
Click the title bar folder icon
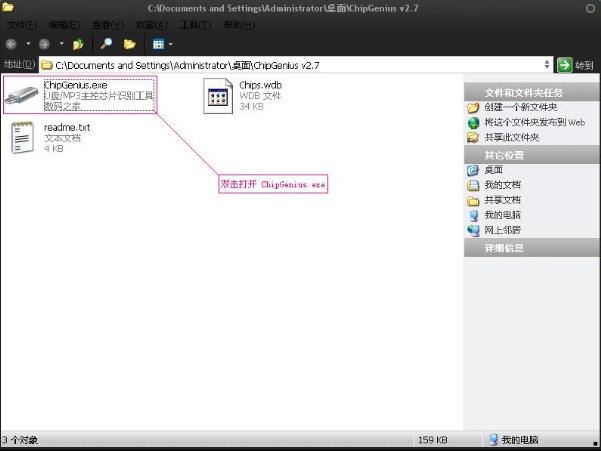click(8, 6)
